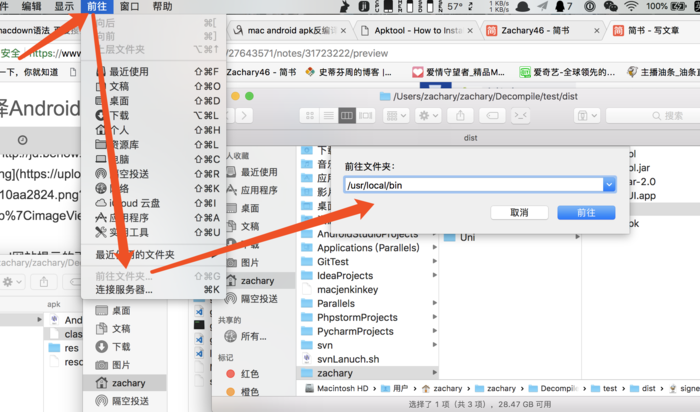Choose iCloud 云盘 in the 前往 menu
The width and height of the screenshot is (700, 412).
pyautogui.click(x=154, y=203)
